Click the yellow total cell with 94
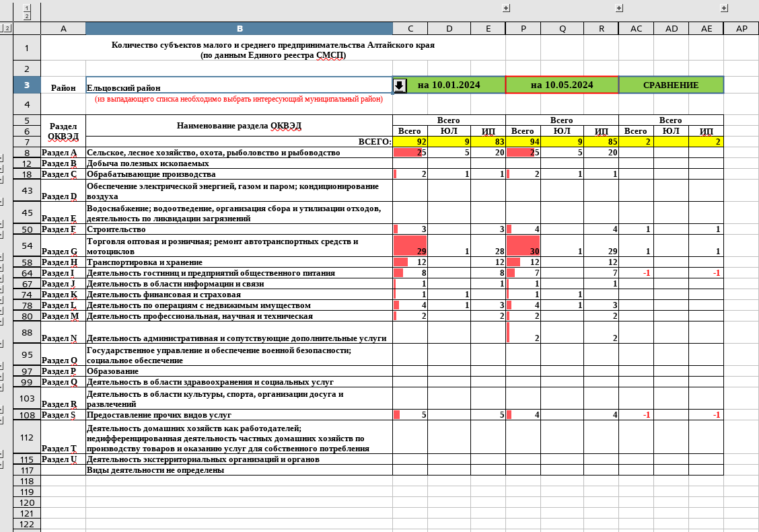 click(x=523, y=142)
